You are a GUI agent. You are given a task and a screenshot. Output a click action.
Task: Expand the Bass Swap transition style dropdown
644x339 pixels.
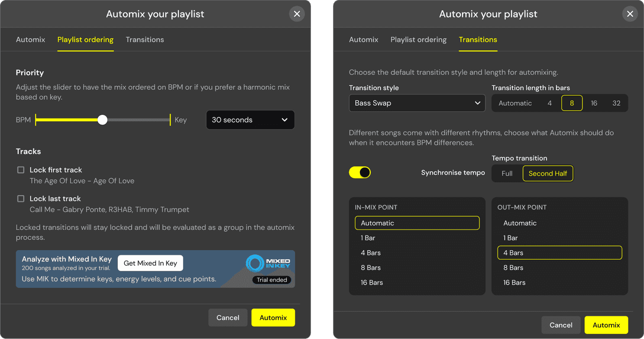pos(417,103)
